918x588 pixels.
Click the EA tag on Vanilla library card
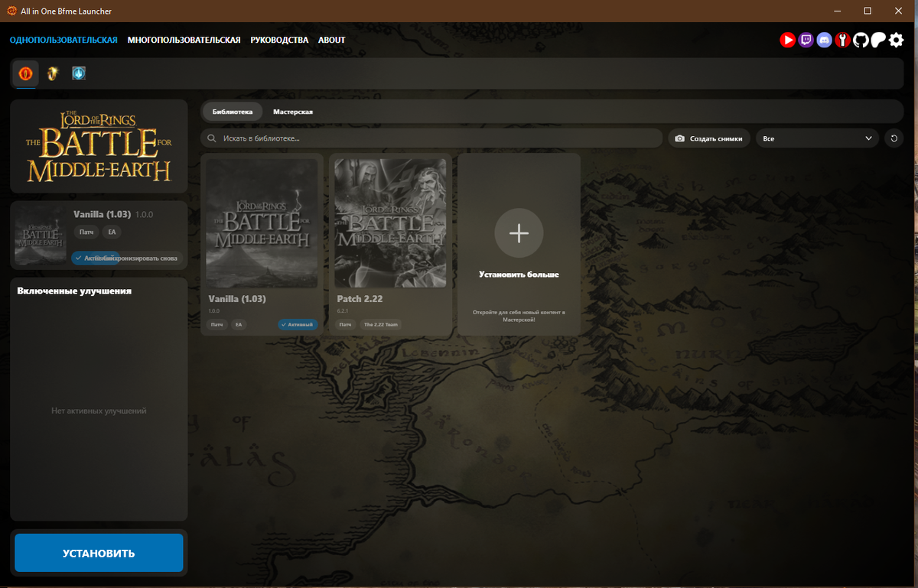click(239, 324)
